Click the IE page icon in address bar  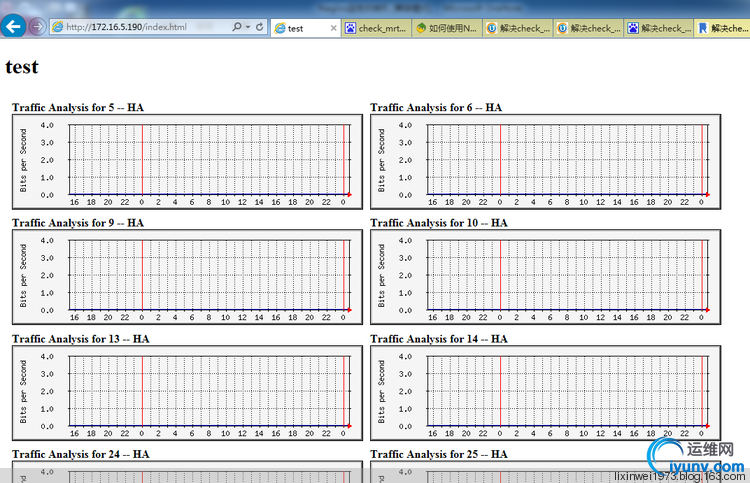(x=57, y=27)
